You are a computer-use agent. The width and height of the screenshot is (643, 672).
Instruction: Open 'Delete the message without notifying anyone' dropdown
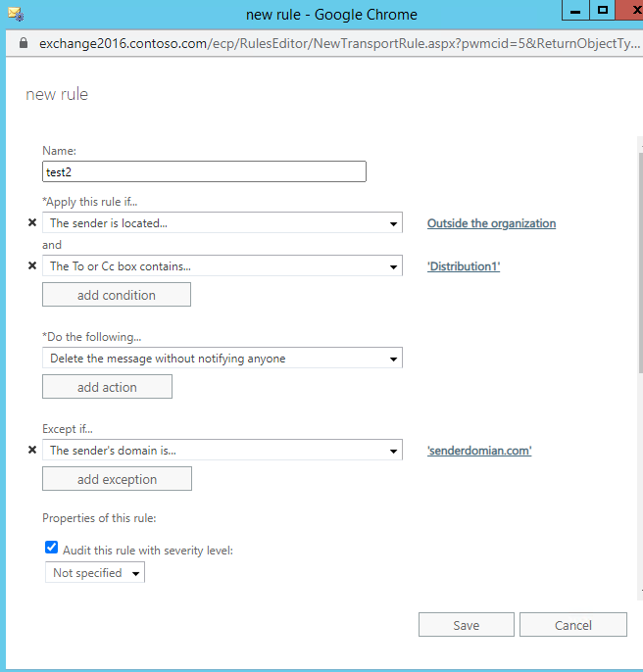click(222, 359)
